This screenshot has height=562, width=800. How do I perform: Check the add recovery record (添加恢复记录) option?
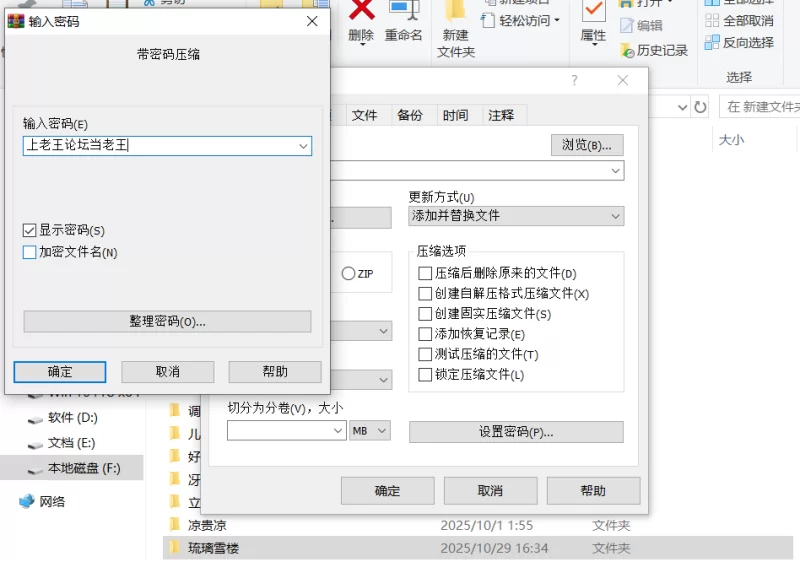pyautogui.click(x=426, y=334)
